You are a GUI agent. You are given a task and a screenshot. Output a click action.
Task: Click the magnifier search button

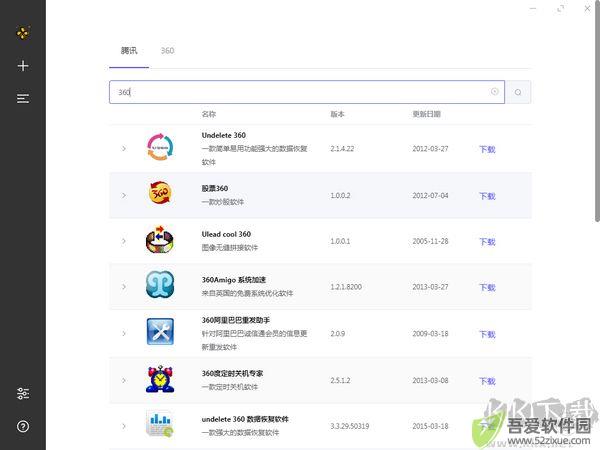click(518, 92)
